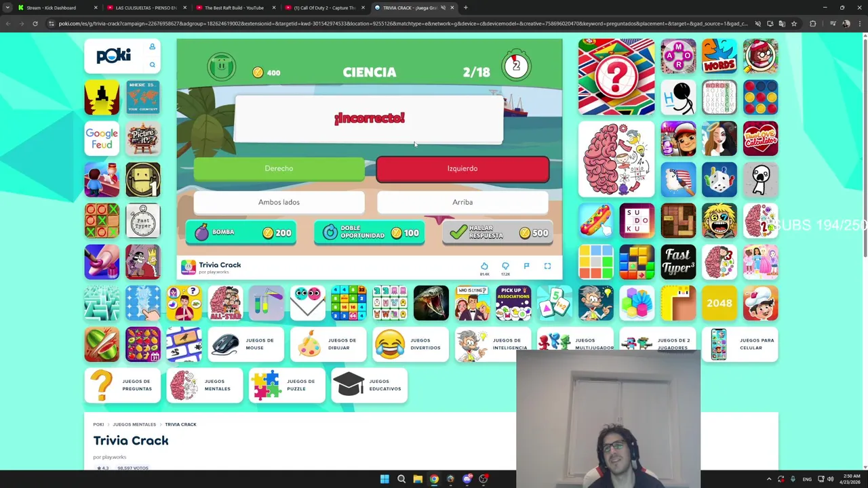Viewport: 868px width, 488px height.
Task: Open the Brain Test game thumbnail
Action: [x=616, y=159]
